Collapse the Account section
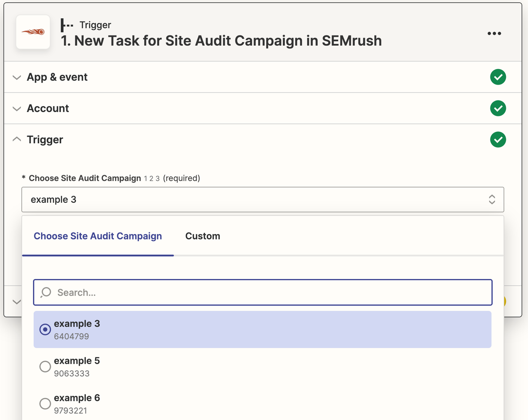 click(17, 108)
